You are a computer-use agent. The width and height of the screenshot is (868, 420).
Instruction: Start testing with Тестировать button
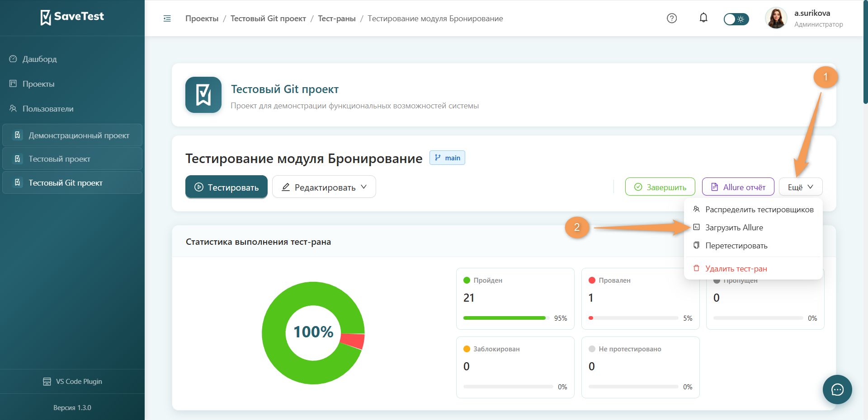click(x=226, y=187)
